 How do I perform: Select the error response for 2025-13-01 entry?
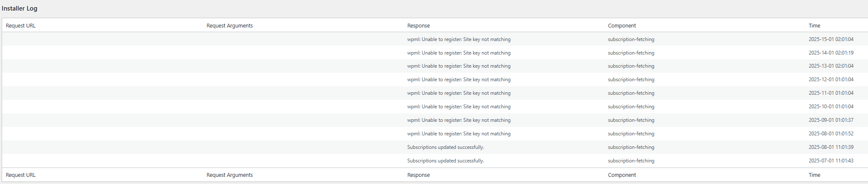pyautogui.click(x=459, y=66)
